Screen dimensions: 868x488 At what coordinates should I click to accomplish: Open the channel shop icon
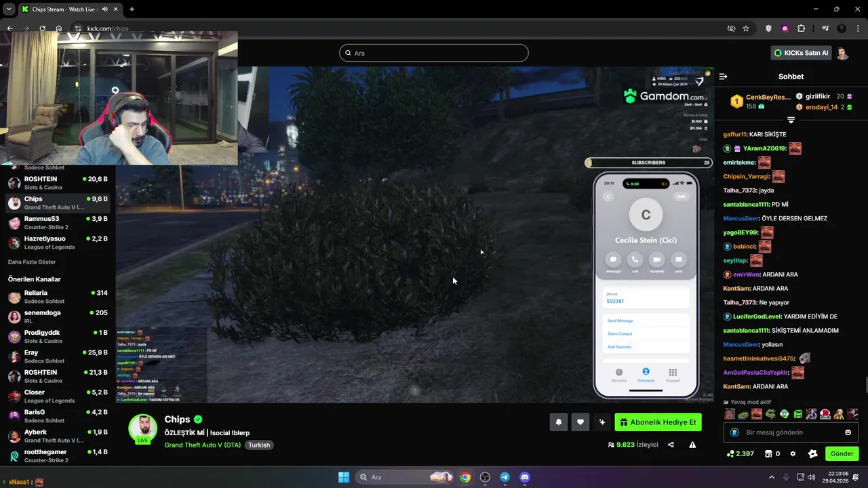pyautogui.click(x=768, y=453)
